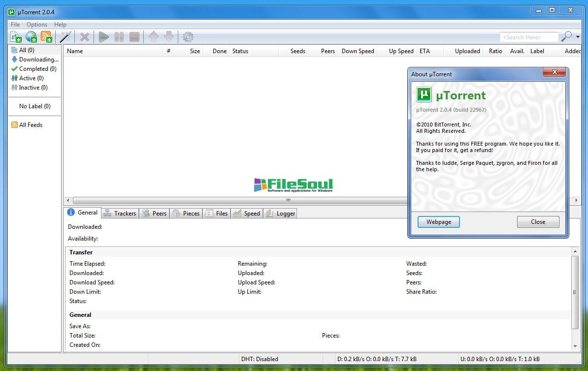Click Add Torrent from URL icon
The width and height of the screenshot is (588, 371).
[x=31, y=37]
